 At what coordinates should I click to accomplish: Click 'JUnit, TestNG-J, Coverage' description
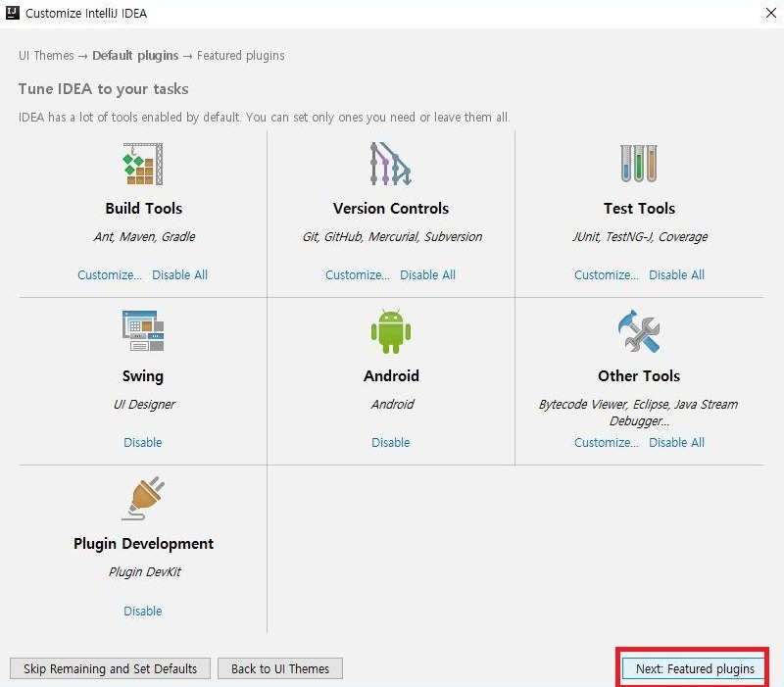click(x=640, y=236)
